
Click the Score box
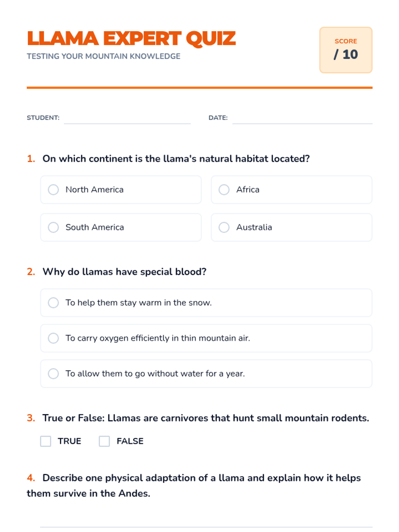(x=346, y=50)
